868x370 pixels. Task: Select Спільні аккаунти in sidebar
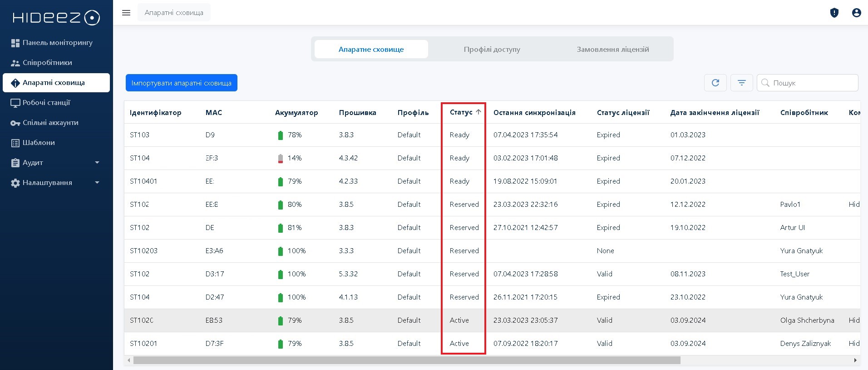coord(50,123)
